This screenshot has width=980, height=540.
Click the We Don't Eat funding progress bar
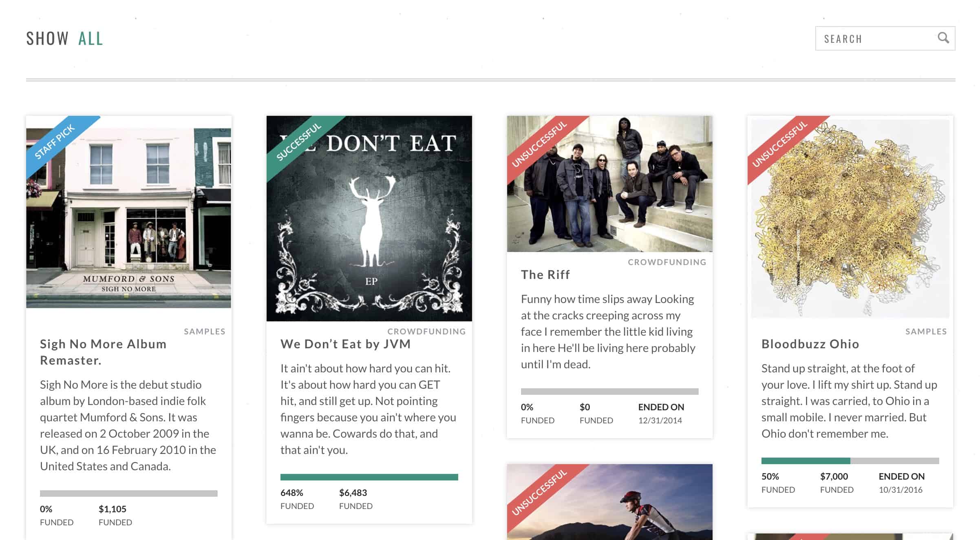point(369,477)
